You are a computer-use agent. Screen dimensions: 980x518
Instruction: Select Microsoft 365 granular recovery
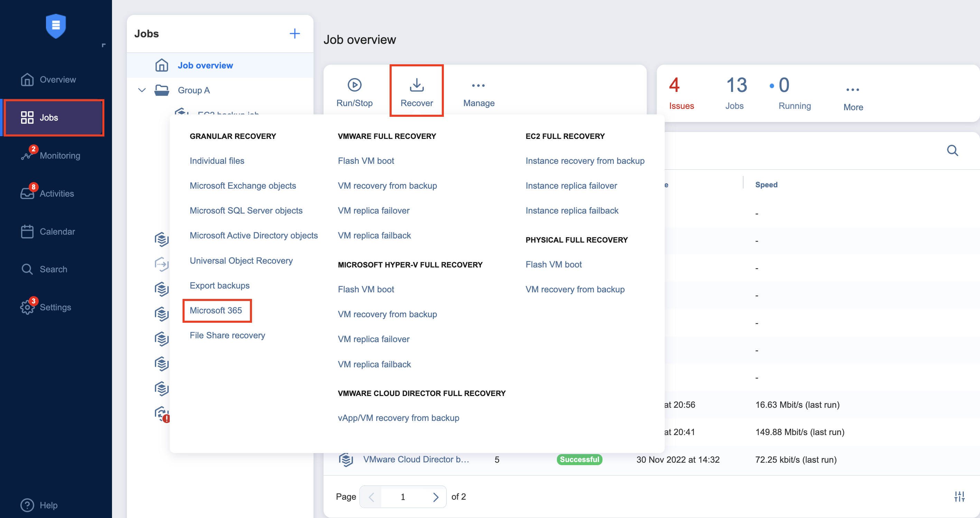tap(216, 310)
